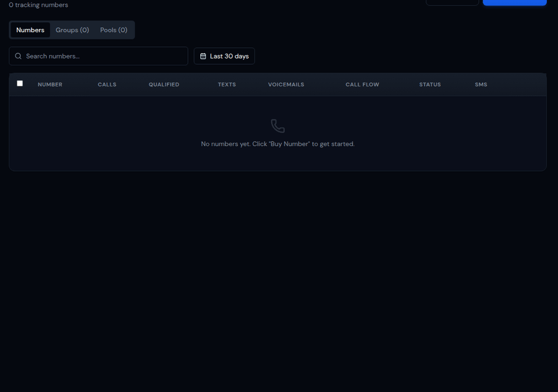Click the VOICEMAILS column header
The width and height of the screenshot is (558, 392).
click(x=286, y=85)
